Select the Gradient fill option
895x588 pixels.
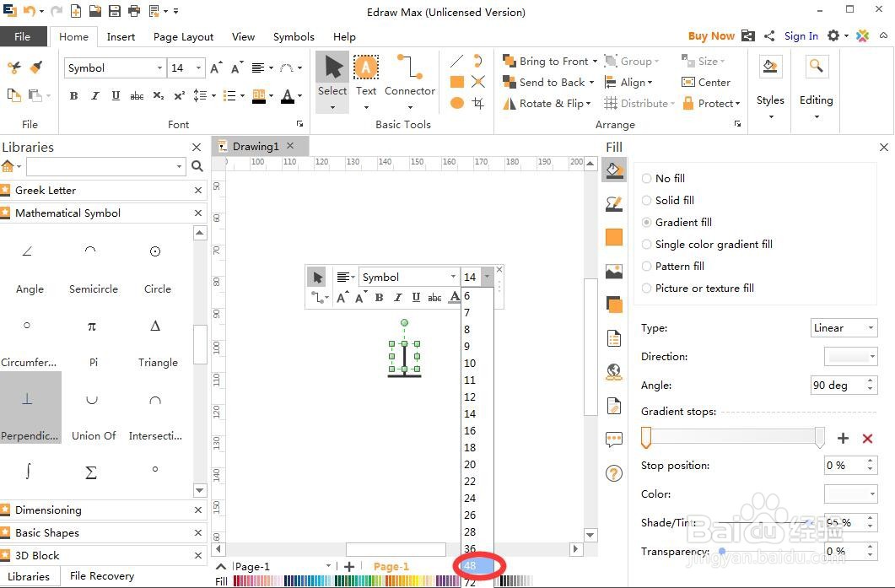pos(677,222)
